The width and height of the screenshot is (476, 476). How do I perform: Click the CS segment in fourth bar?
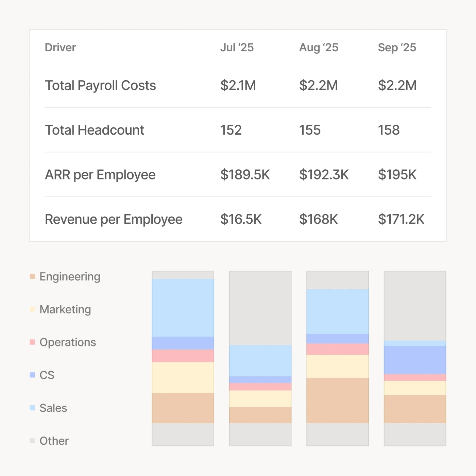415,360
